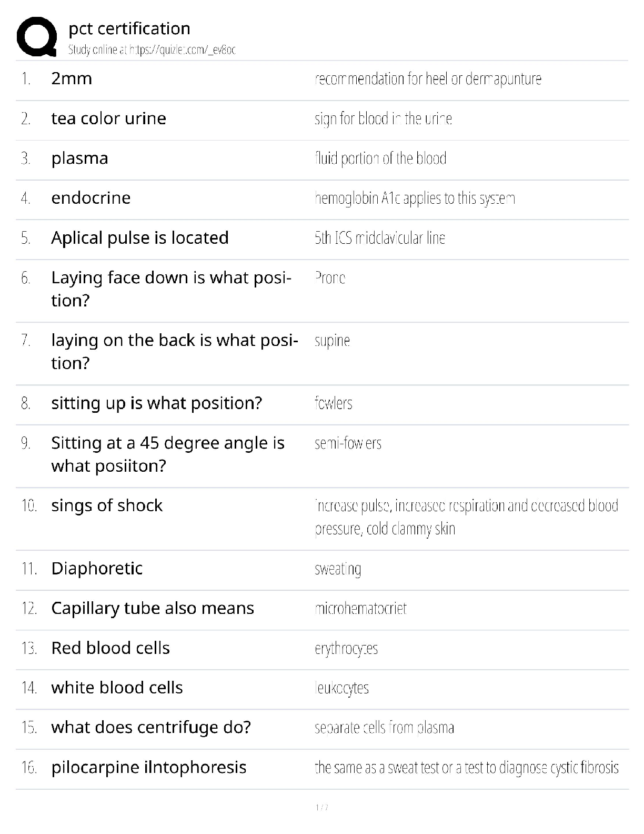Select the "plasma" term
644x834 pixels.
79,158
